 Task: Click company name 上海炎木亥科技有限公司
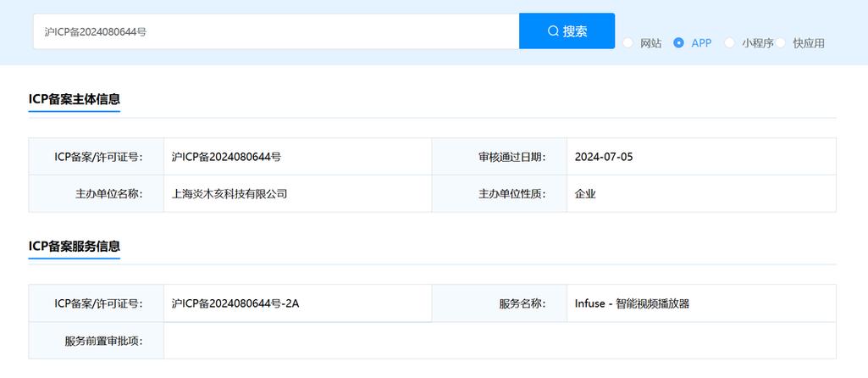(x=229, y=194)
